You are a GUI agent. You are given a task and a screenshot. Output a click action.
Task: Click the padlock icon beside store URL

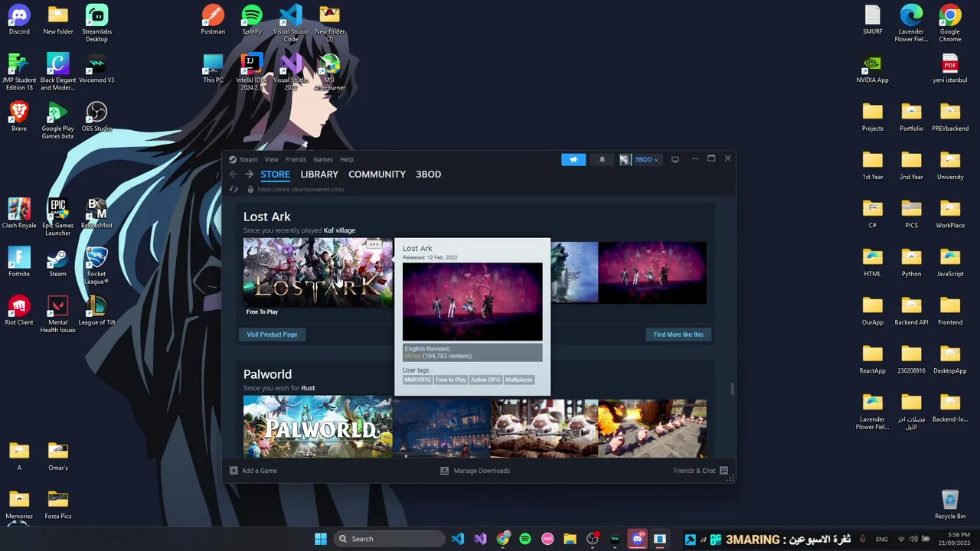(x=250, y=189)
